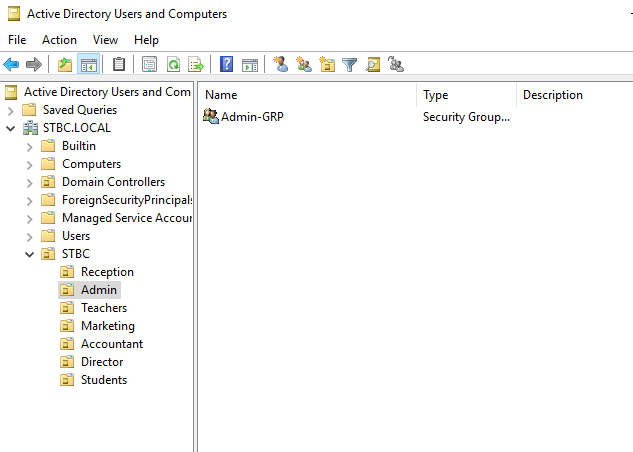
Task: Open the Action menu
Action: coord(59,40)
